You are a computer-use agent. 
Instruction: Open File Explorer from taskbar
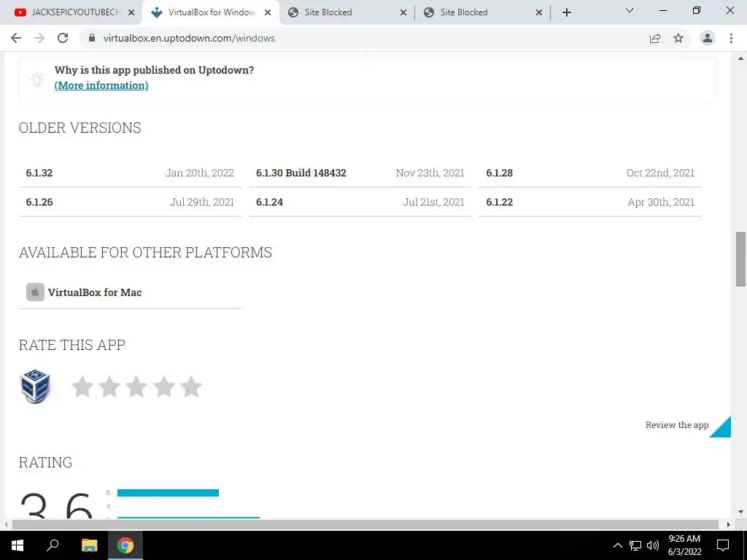(89, 545)
